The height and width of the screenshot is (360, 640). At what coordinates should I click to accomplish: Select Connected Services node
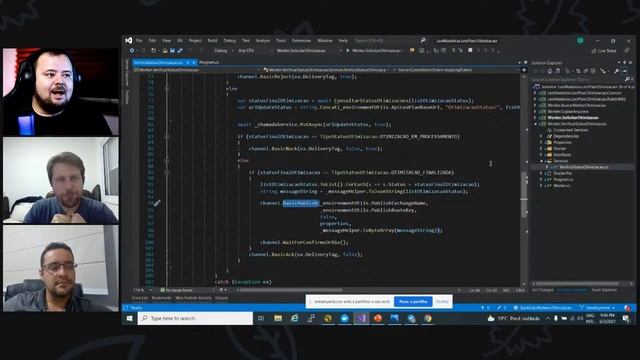[571, 130]
